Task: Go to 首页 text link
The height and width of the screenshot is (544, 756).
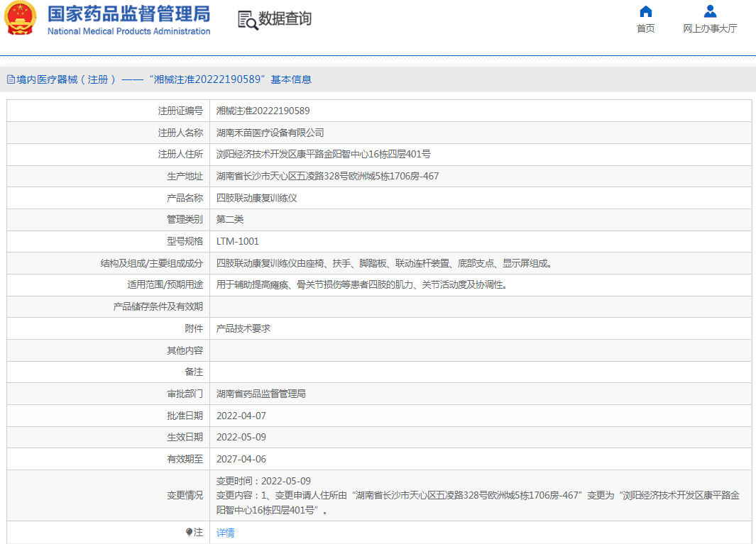Action: coord(645,28)
